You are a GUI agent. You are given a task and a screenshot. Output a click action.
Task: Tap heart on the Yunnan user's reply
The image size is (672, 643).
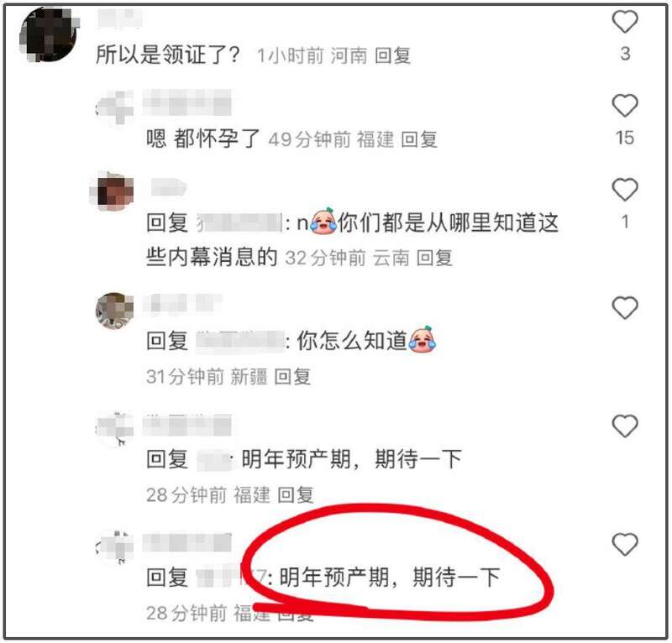(x=625, y=190)
